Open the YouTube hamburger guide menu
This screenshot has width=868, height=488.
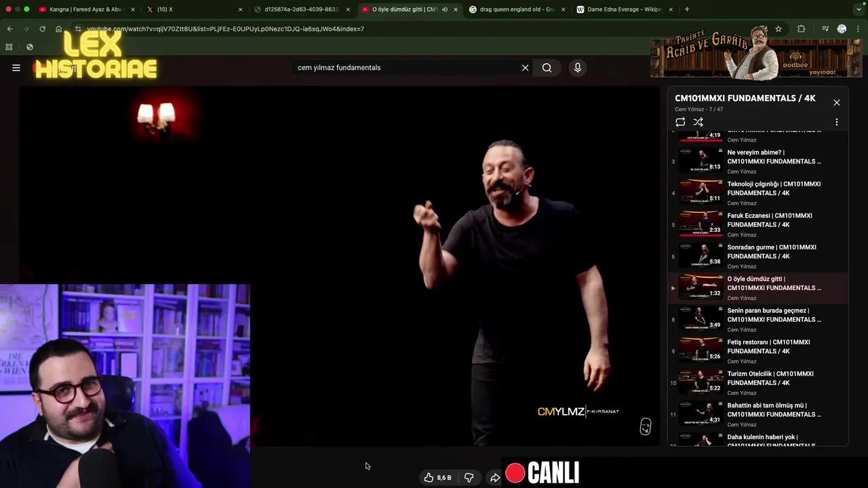coord(16,68)
